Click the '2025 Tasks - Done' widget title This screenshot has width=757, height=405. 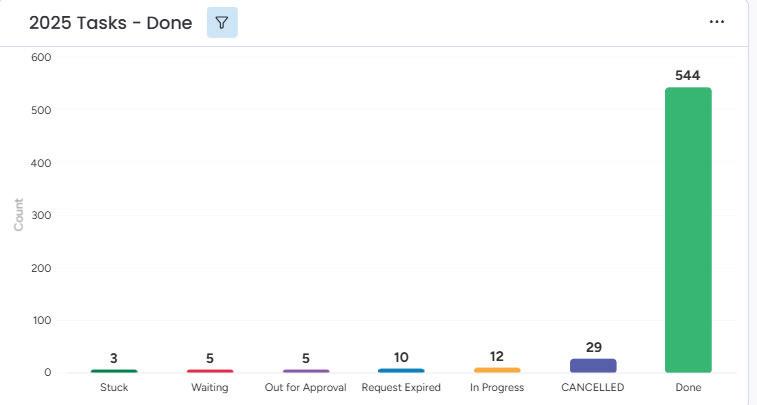click(x=110, y=22)
